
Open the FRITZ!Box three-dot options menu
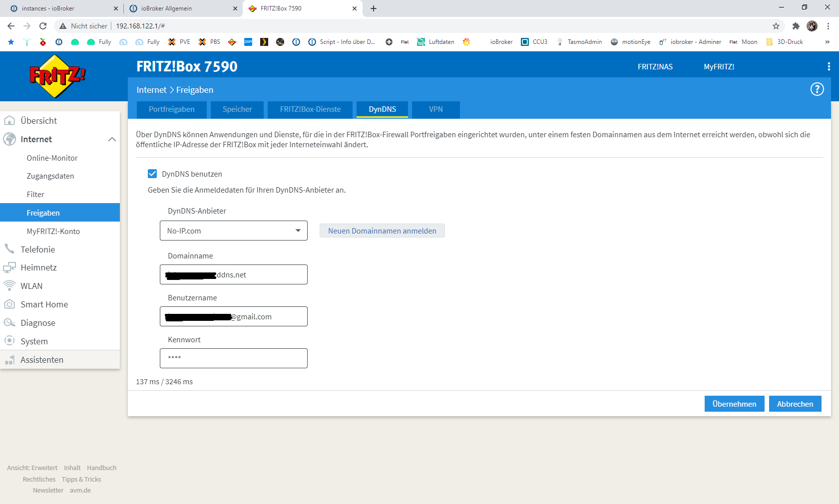click(x=829, y=66)
